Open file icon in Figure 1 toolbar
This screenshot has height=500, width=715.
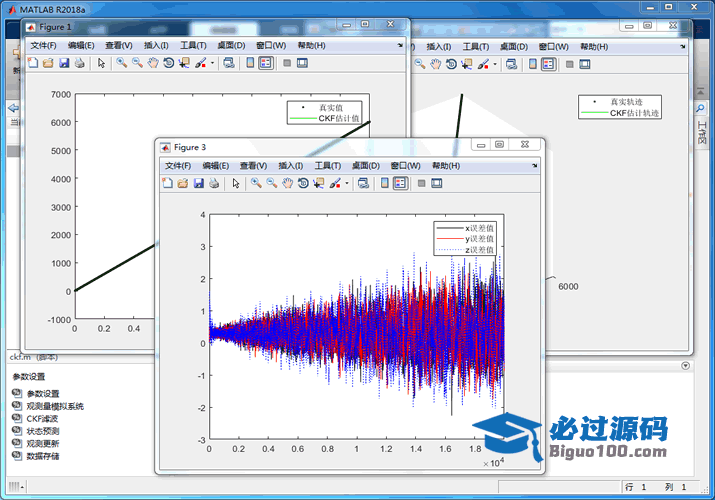[48, 63]
